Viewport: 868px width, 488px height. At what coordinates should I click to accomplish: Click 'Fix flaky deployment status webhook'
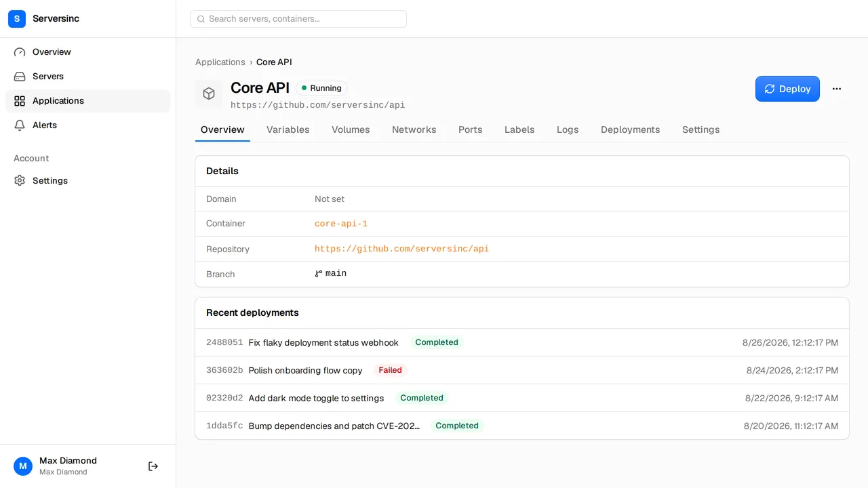pyautogui.click(x=323, y=343)
